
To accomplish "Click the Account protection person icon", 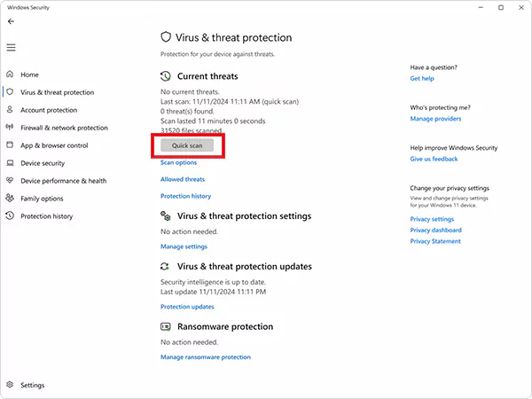I will click(10, 109).
